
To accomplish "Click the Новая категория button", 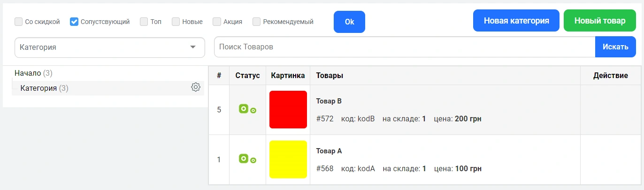I will pos(516,21).
